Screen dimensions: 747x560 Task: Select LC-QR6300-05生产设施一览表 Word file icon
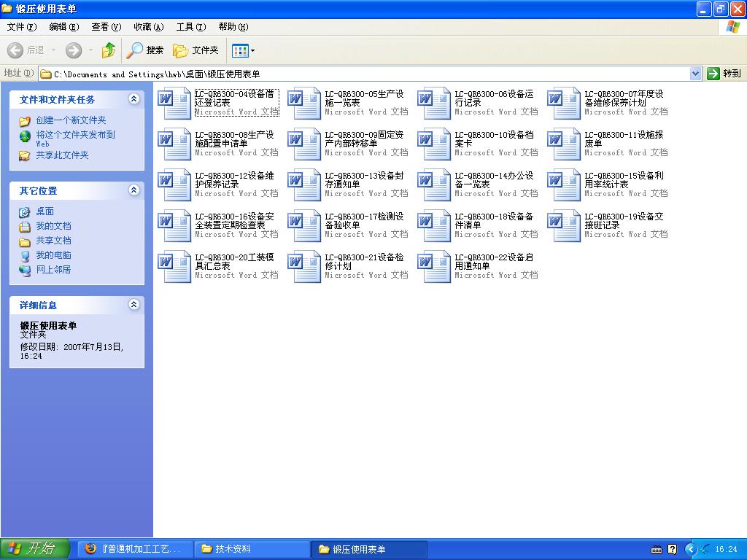[304, 103]
